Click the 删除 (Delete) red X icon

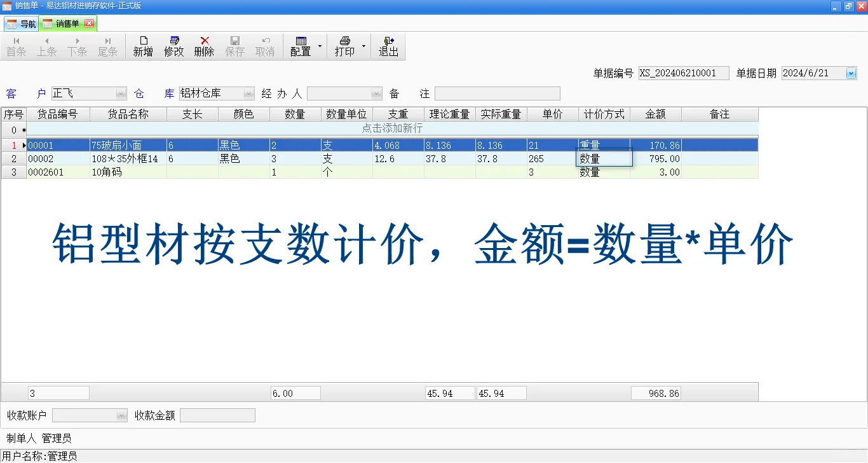pyautogui.click(x=203, y=46)
